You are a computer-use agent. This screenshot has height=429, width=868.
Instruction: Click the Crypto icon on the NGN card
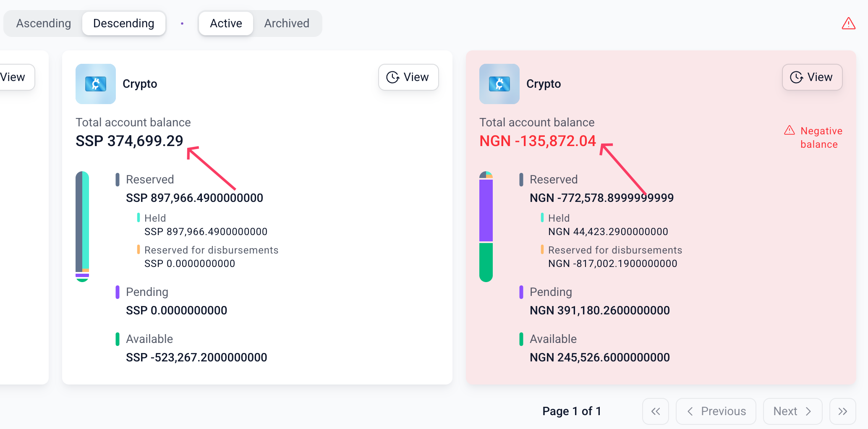click(499, 84)
